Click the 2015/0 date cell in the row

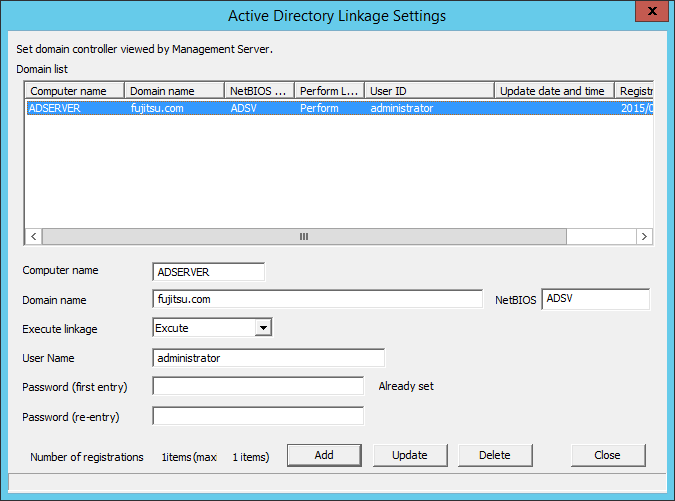coord(636,108)
